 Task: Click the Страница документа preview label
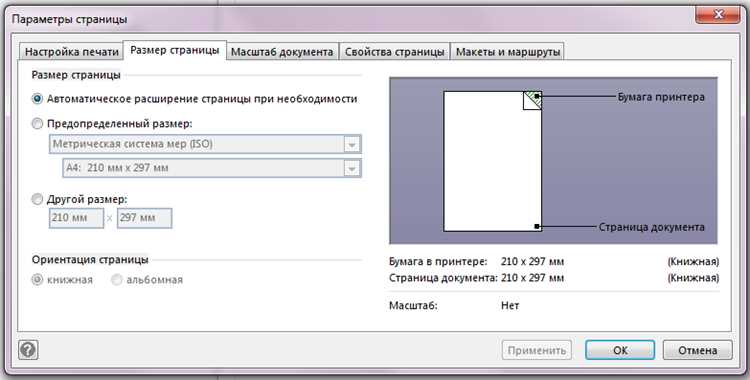click(651, 227)
